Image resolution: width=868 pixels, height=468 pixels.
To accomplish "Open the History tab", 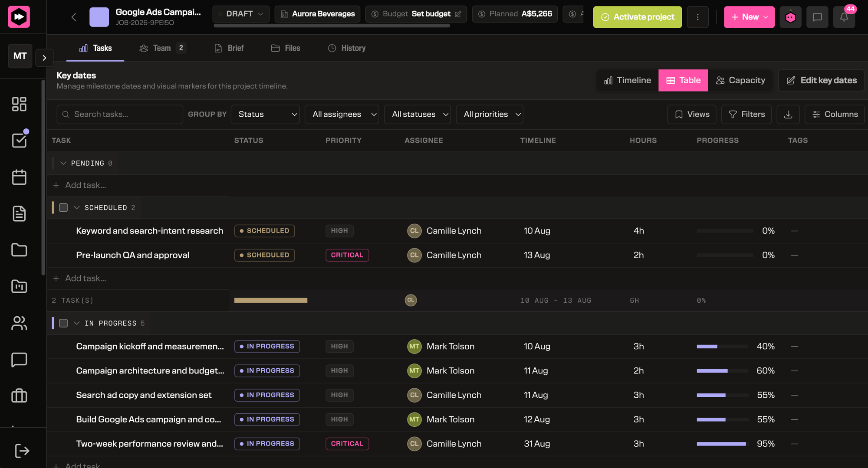I will 347,48.
